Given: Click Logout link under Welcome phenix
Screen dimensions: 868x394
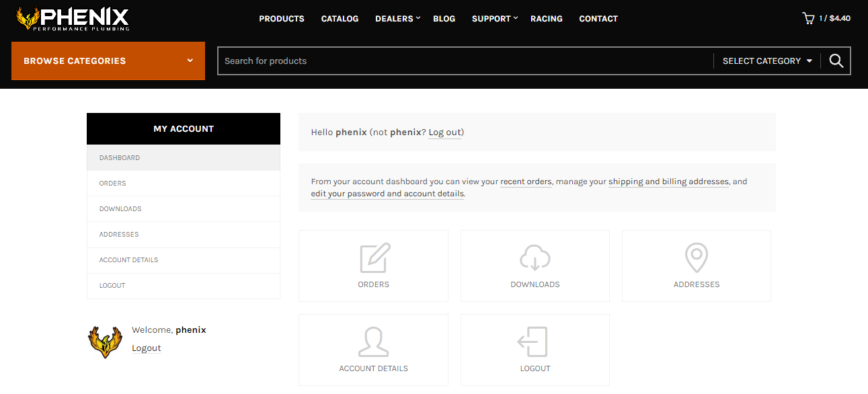Looking at the screenshot, I should click(146, 348).
